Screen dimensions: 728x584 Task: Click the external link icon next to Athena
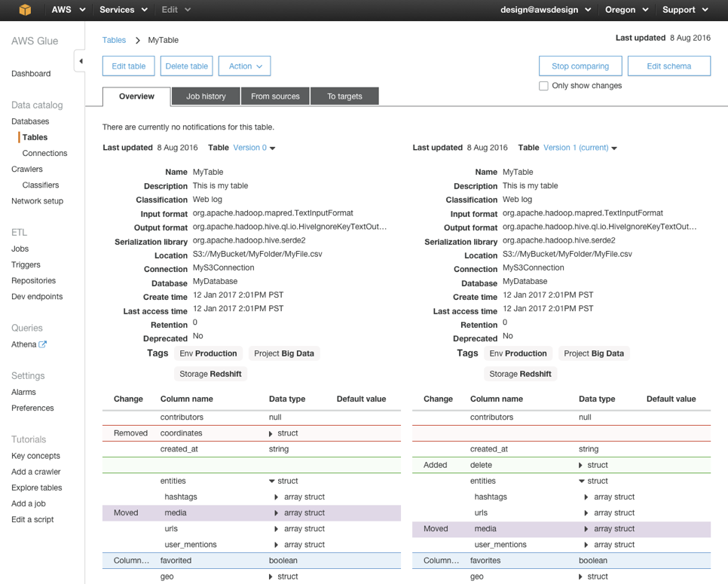click(43, 344)
